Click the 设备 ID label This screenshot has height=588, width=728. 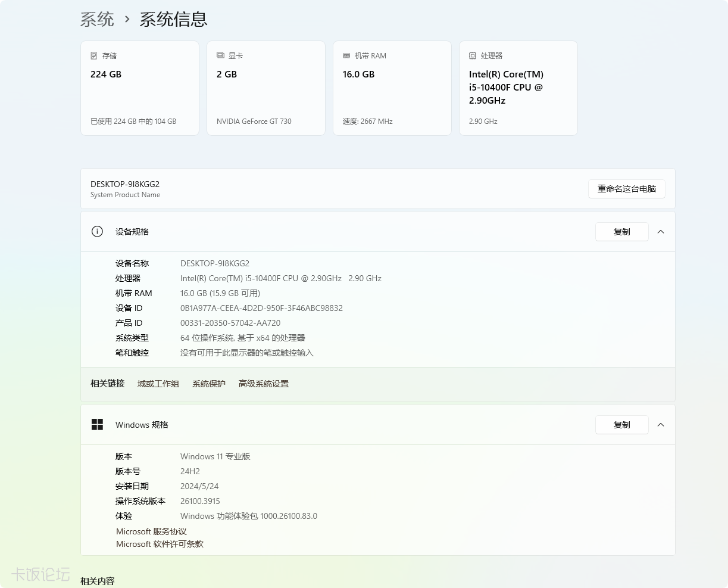click(x=129, y=308)
